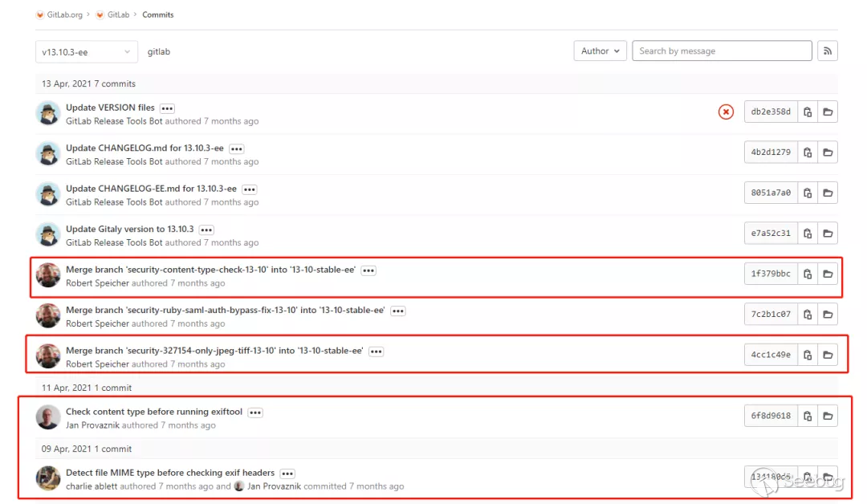
Task: Open security-327154-only-jpeg-tiff merge commit
Action: (214, 351)
